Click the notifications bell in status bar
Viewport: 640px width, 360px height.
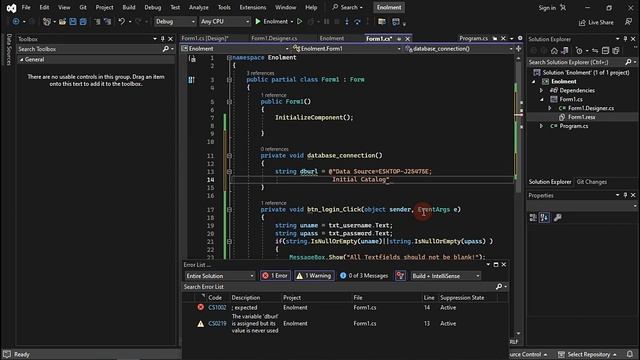[x=630, y=354]
